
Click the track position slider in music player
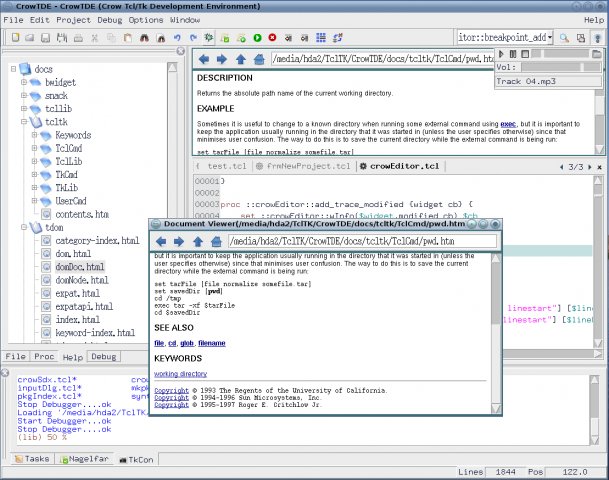coord(560,54)
